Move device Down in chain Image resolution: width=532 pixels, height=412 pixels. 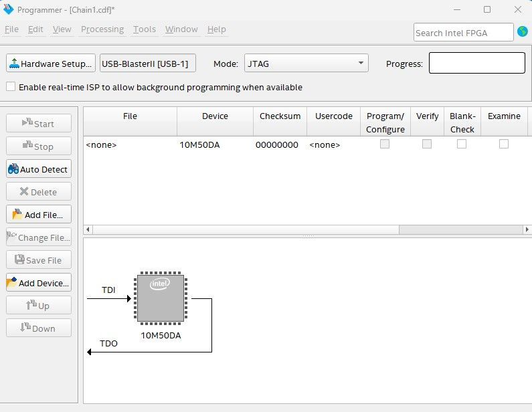pyautogui.click(x=39, y=328)
